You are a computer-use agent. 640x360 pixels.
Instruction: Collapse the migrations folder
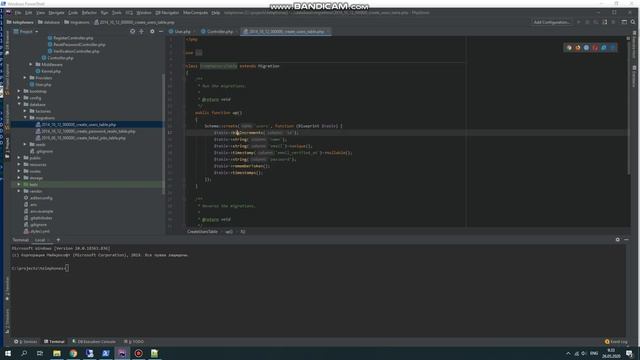(x=25, y=118)
